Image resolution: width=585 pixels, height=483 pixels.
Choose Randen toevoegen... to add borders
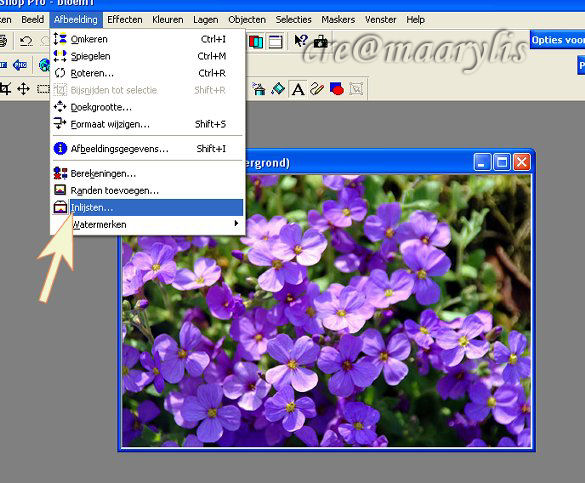click(x=148, y=191)
